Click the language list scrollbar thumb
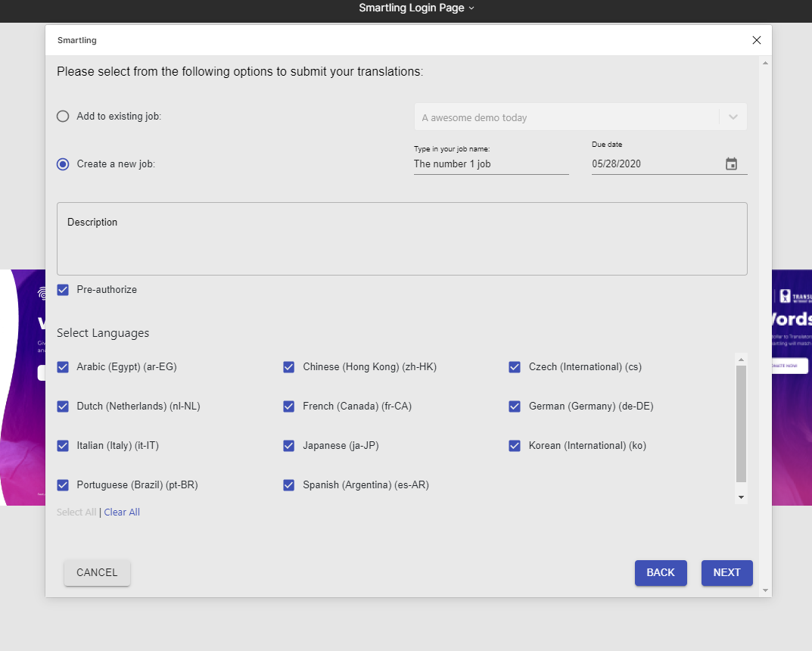The width and height of the screenshot is (812, 651). (x=741, y=424)
